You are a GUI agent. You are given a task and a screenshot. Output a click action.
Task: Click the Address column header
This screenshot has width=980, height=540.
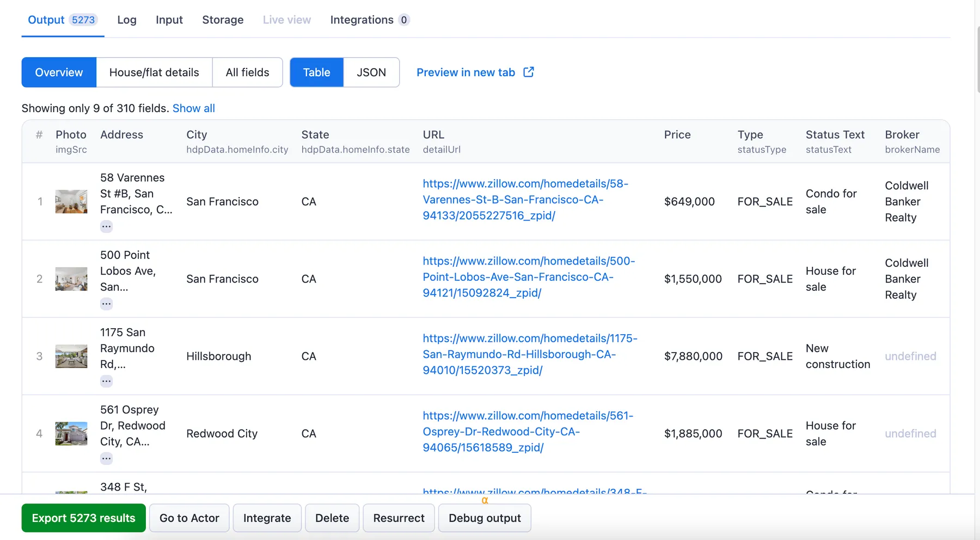pos(121,134)
